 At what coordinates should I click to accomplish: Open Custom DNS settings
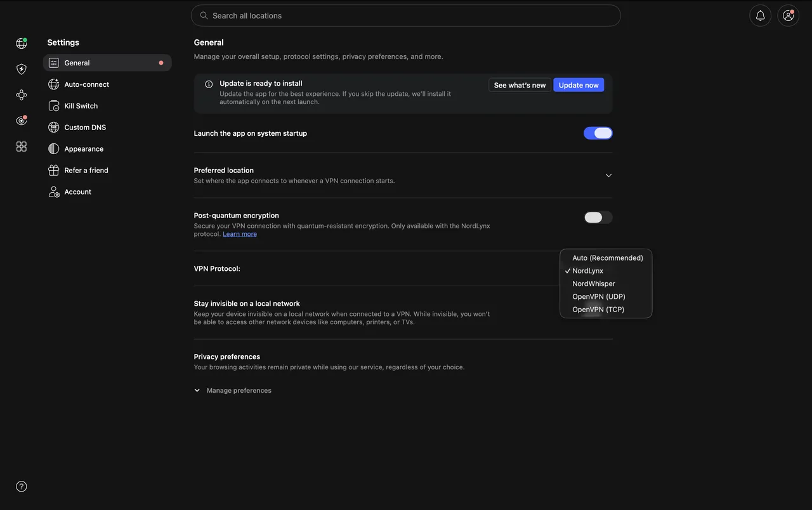pyautogui.click(x=107, y=128)
